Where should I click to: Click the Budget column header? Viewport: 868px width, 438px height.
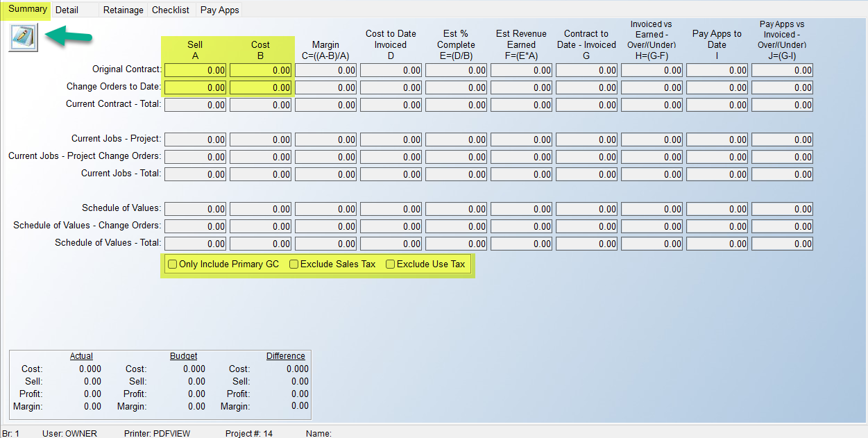(183, 356)
